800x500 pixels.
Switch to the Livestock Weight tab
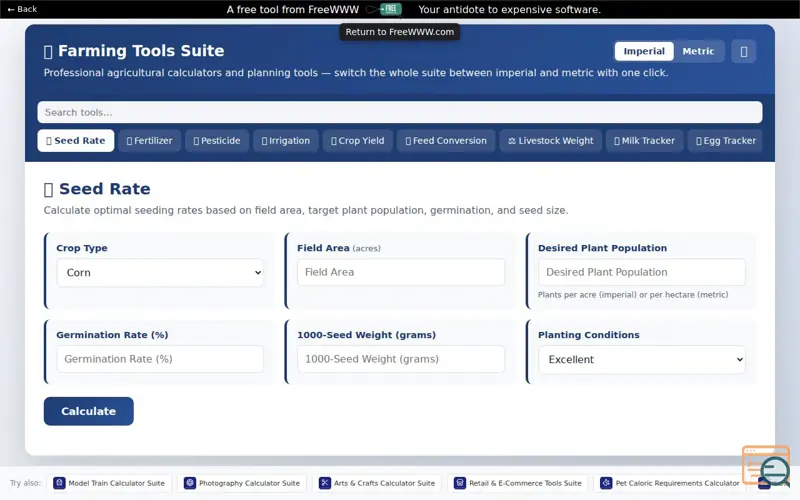tap(550, 141)
